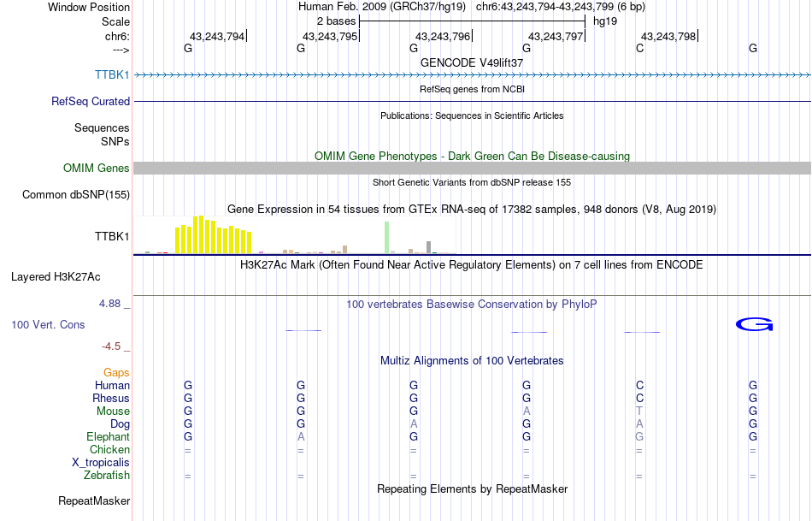Click the C base in the reference sequence row
The width and height of the screenshot is (812, 521).
pos(639,48)
